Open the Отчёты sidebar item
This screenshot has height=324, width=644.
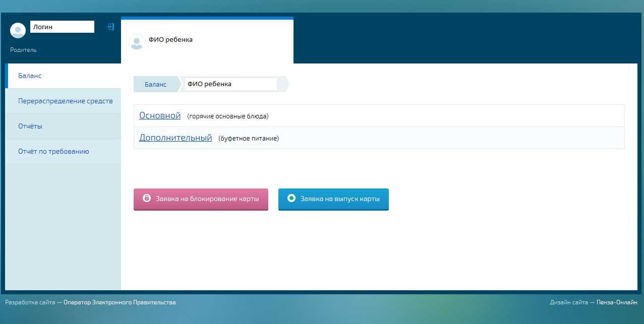pyautogui.click(x=30, y=126)
